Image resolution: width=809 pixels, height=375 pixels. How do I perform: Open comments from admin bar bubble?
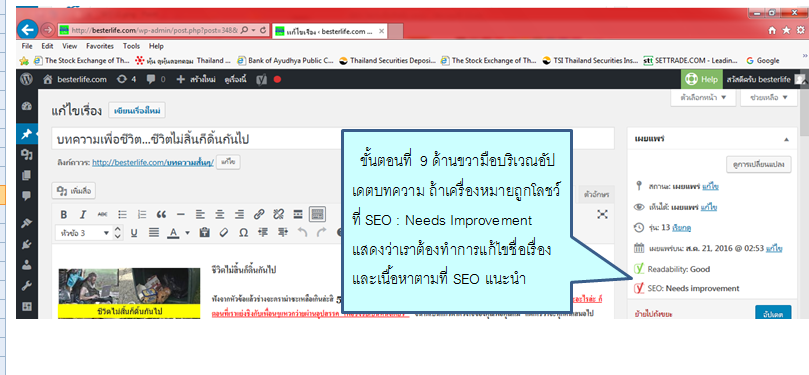click(x=156, y=79)
